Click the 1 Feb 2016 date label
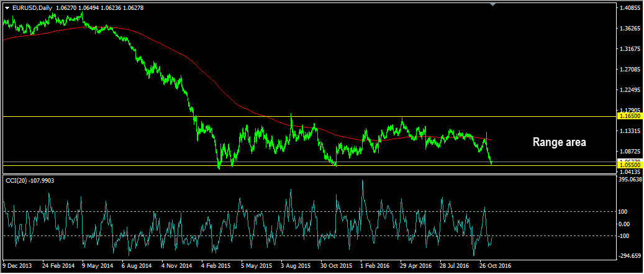Viewport: 644px width, 274px height. [375, 266]
